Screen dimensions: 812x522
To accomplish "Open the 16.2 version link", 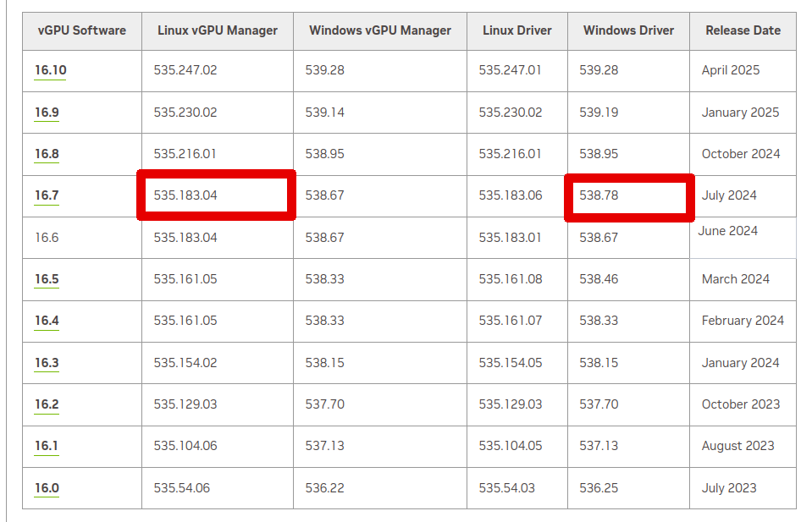I will (x=47, y=404).
